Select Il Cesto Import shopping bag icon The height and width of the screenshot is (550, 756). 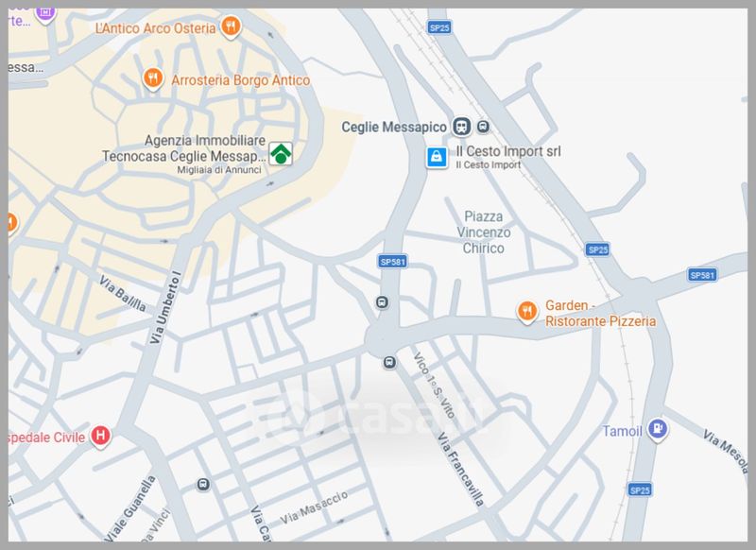pos(437,157)
